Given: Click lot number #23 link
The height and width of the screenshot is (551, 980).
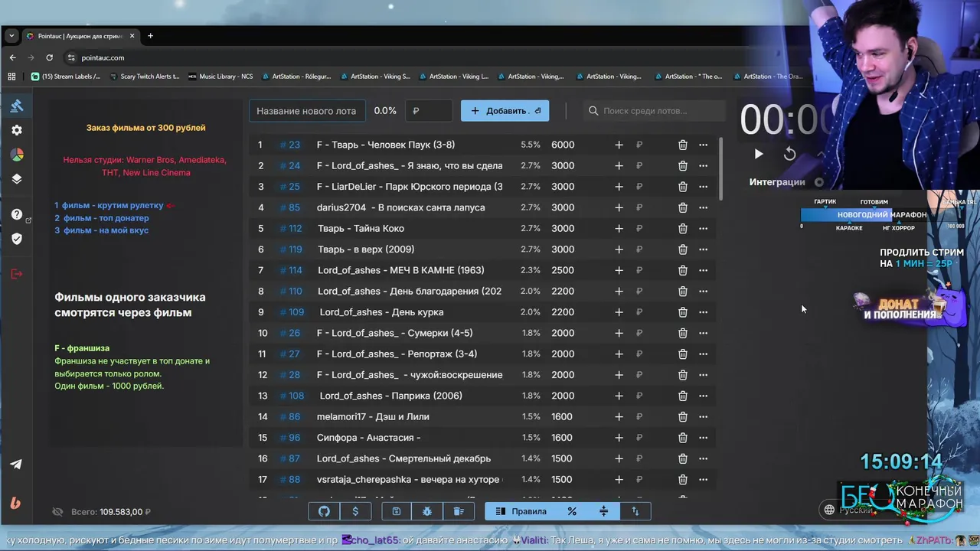Looking at the screenshot, I should 290,145.
